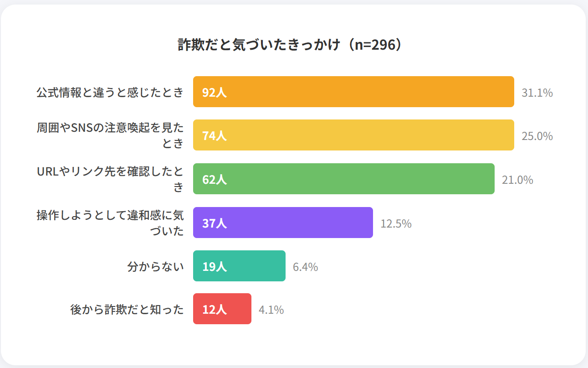This screenshot has height=368, width=588.
Task: Click the 31.1% percentage value
Action: point(537,93)
